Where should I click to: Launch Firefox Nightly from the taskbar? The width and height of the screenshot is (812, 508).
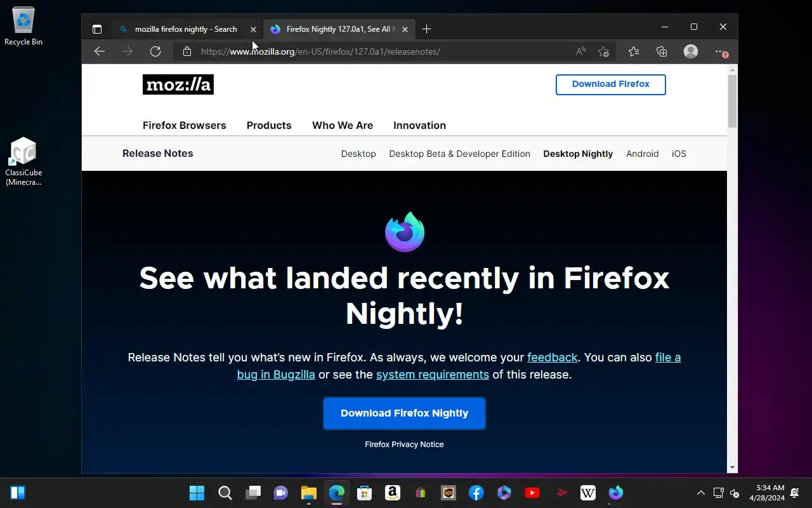pyautogui.click(x=616, y=493)
